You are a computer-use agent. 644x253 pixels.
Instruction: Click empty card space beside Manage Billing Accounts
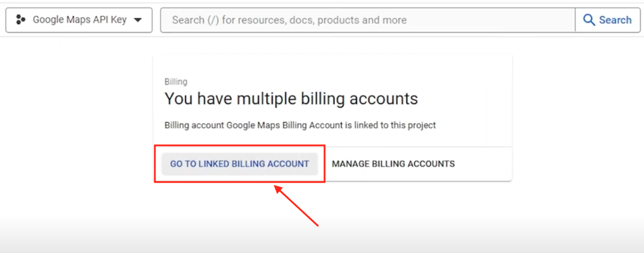coord(486,164)
